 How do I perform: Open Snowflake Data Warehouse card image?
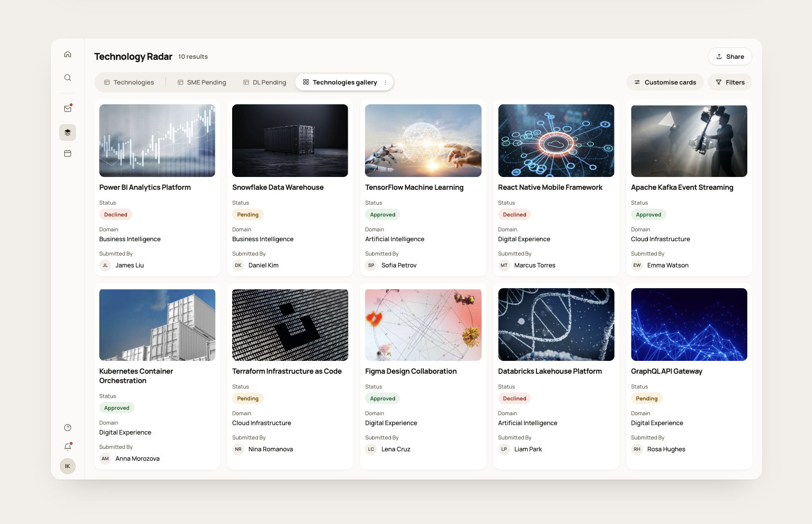290,140
